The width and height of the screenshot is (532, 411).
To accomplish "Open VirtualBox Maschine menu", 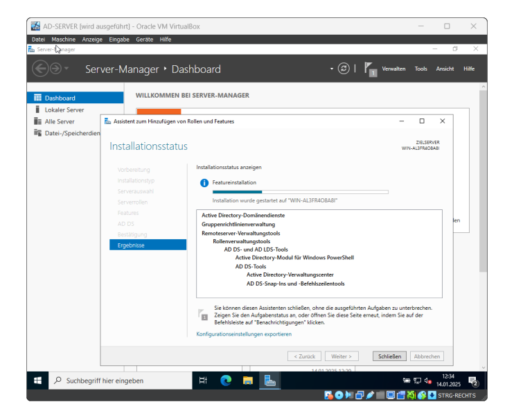I will click(64, 40).
